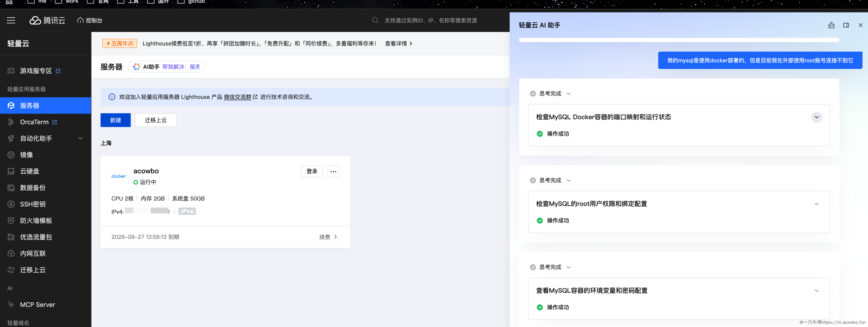Image resolution: width=868 pixels, height=327 pixels.
Task: Select 防火墙模板 in the sidebar
Action: pyautogui.click(x=36, y=221)
